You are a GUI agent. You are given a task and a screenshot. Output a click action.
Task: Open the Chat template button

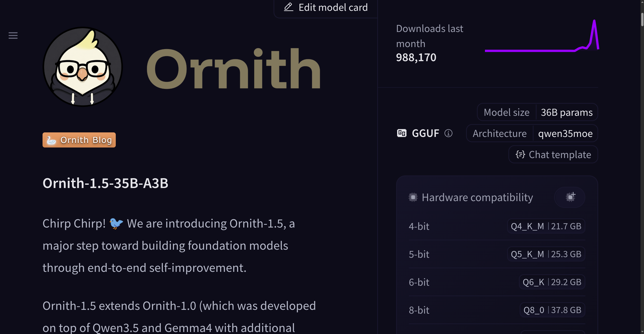pos(553,155)
